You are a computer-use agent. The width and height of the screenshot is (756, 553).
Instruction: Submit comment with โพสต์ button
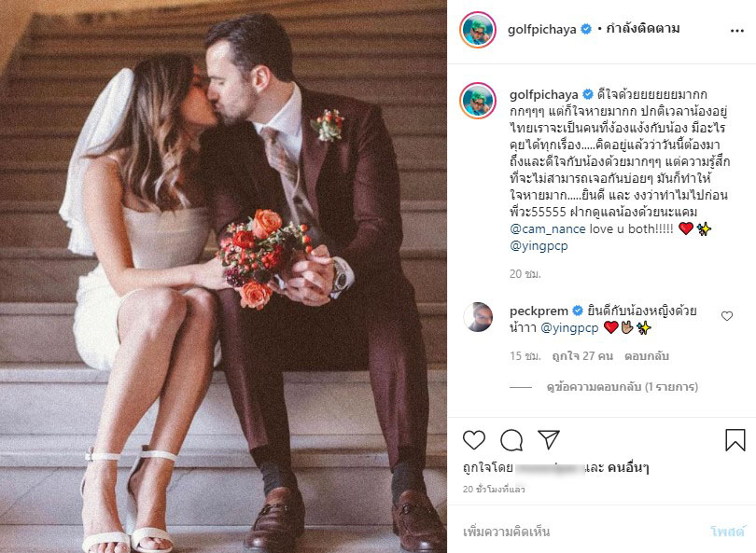pyautogui.click(x=727, y=532)
